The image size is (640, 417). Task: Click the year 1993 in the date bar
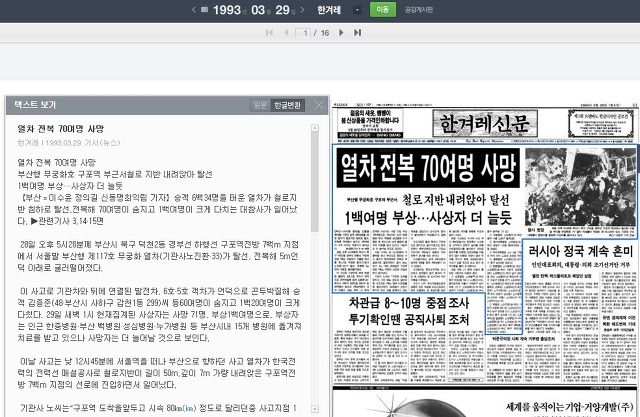click(227, 10)
